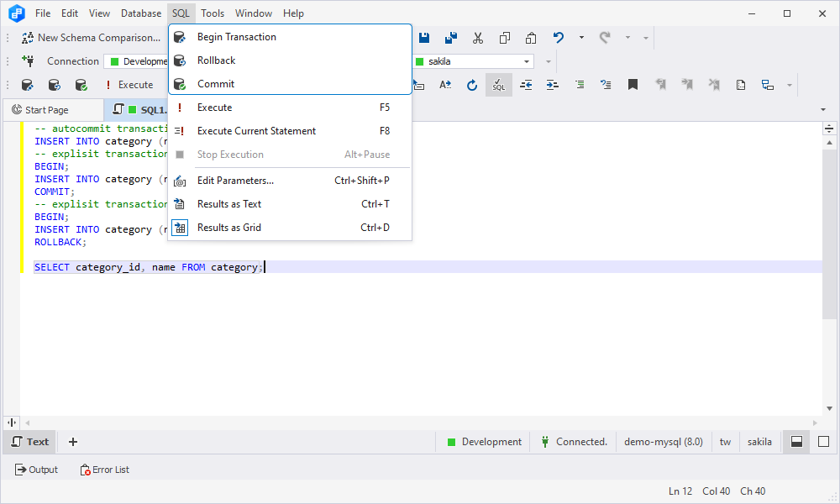Image resolution: width=840 pixels, height=504 pixels.
Task: Click the Begin Transaction toolbar database icon
Action: (28, 85)
